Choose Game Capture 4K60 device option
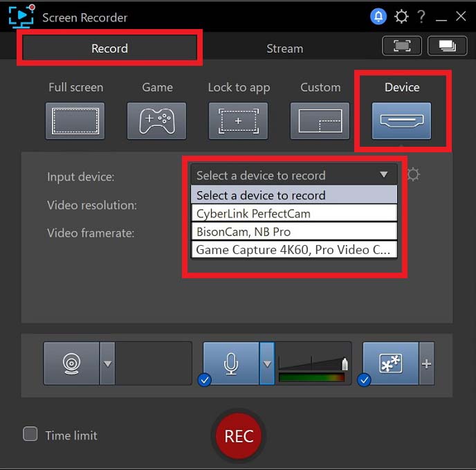This screenshot has height=470, width=476. 294,250
